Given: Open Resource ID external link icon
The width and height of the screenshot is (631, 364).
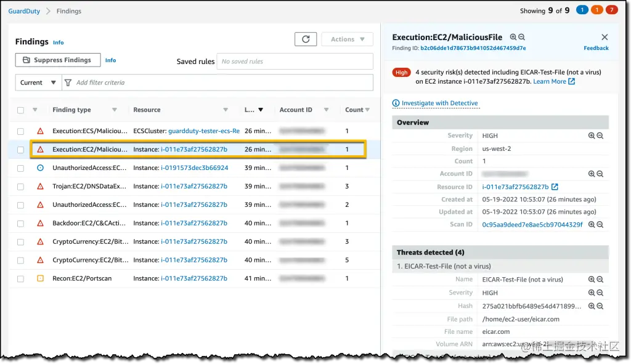Looking at the screenshot, I should click(555, 187).
